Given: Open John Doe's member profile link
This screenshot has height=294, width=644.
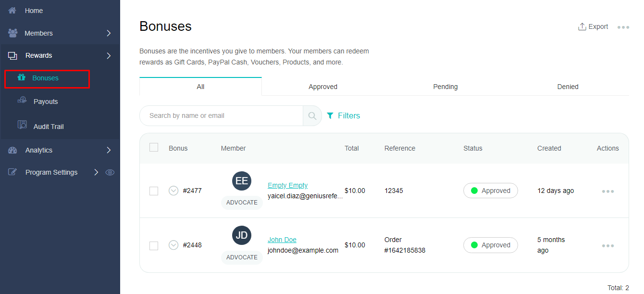Looking at the screenshot, I should [282, 239].
